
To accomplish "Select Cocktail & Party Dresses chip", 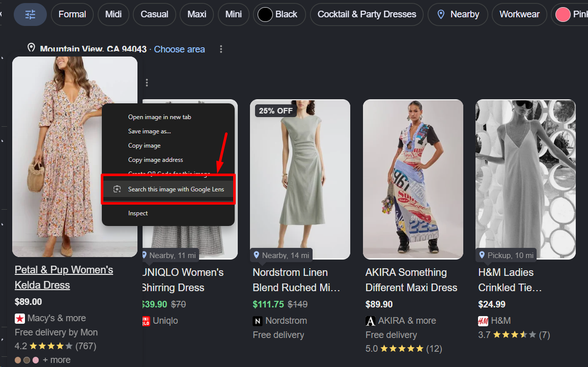I will [x=367, y=15].
